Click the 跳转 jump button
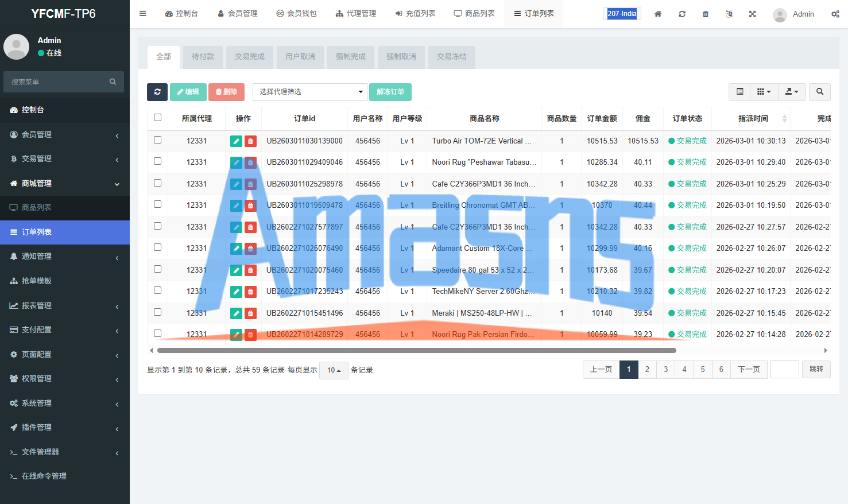 816,369
